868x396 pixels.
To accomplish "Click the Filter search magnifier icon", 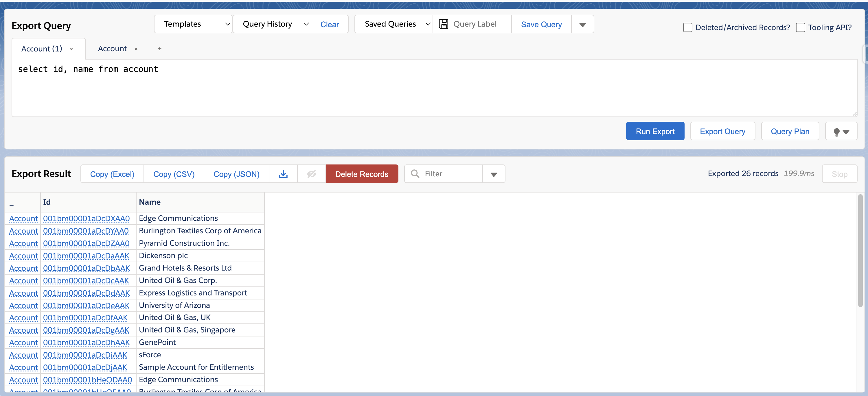I will [415, 174].
